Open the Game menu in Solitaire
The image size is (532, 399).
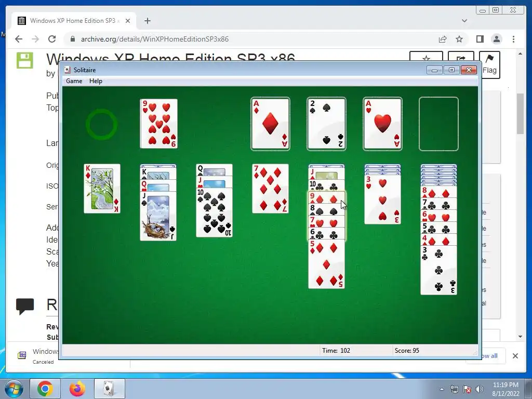point(74,81)
